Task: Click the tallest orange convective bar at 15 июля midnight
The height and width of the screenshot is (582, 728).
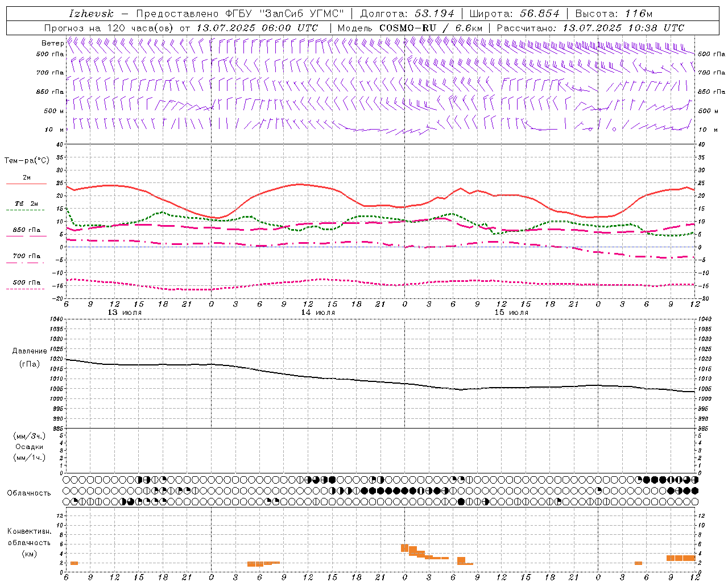Action: 405,548
